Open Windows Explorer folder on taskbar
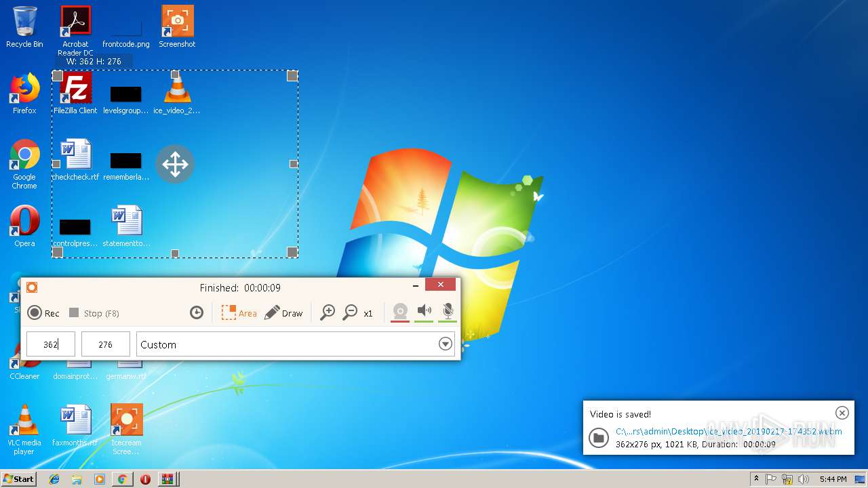The width and height of the screenshot is (868, 488). tap(77, 479)
